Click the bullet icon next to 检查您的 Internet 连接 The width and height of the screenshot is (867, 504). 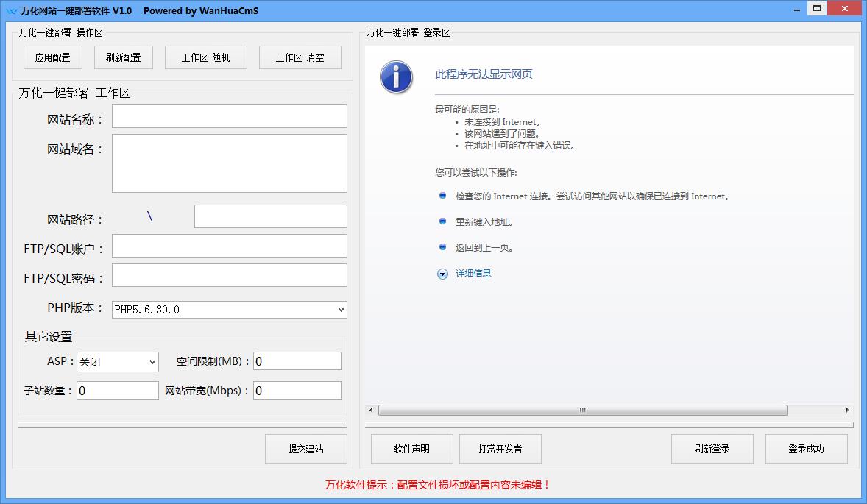click(442, 196)
